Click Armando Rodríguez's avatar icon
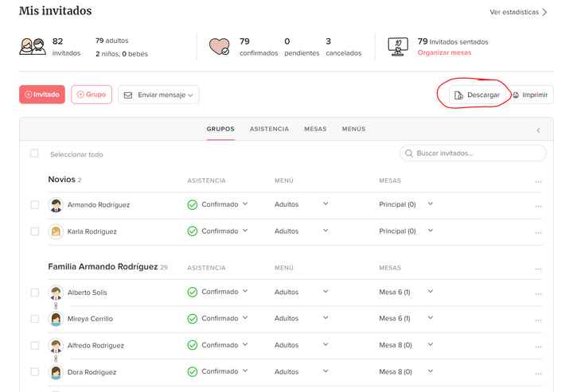Image resolution: width=573 pixels, height=392 pixels. (56, 205)
